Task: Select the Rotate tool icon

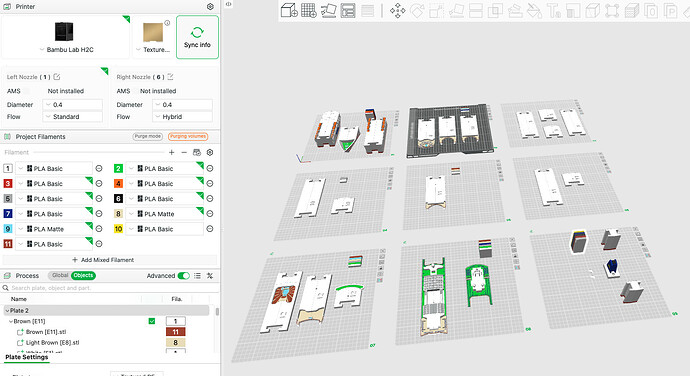Action: point(417,11)
